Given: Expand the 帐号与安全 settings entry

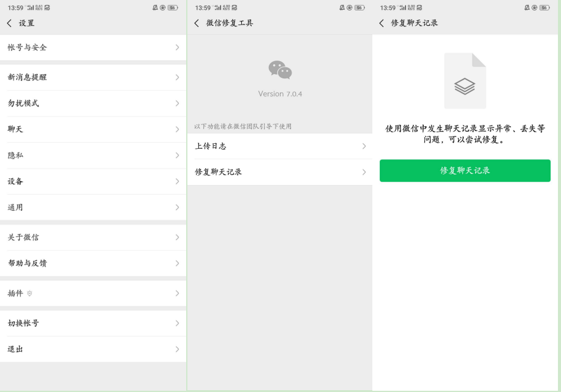Looking at the screenshot, I should [93, 48].
